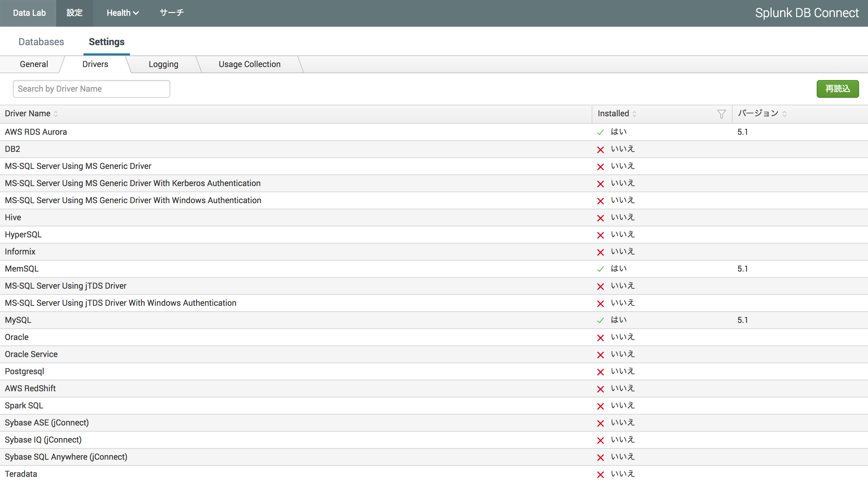Click red X icon for AWS RedShift row
Screen dimensions: 868x485
pyautogui.click(x=600, y=389)
